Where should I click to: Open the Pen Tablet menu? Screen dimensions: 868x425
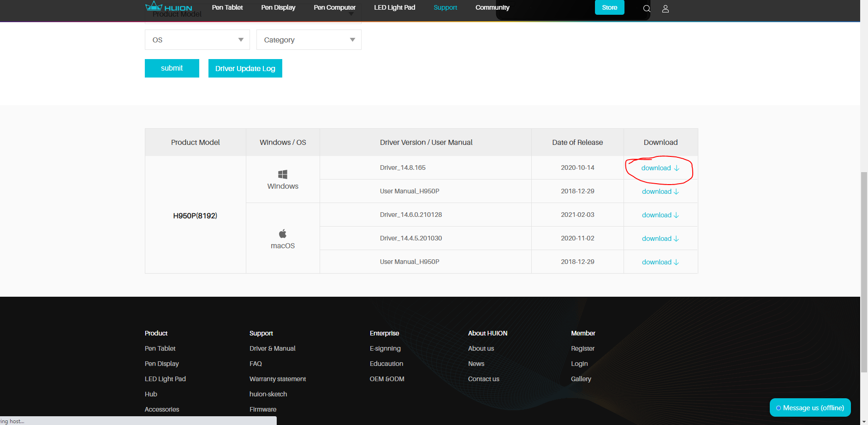[x=227, y=7]
